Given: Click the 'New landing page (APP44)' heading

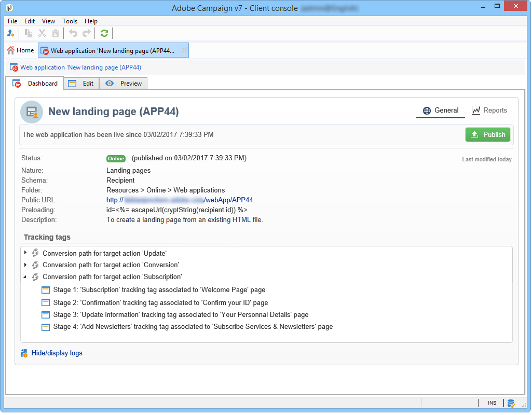Looking at the screenshot, I should 114,112.
